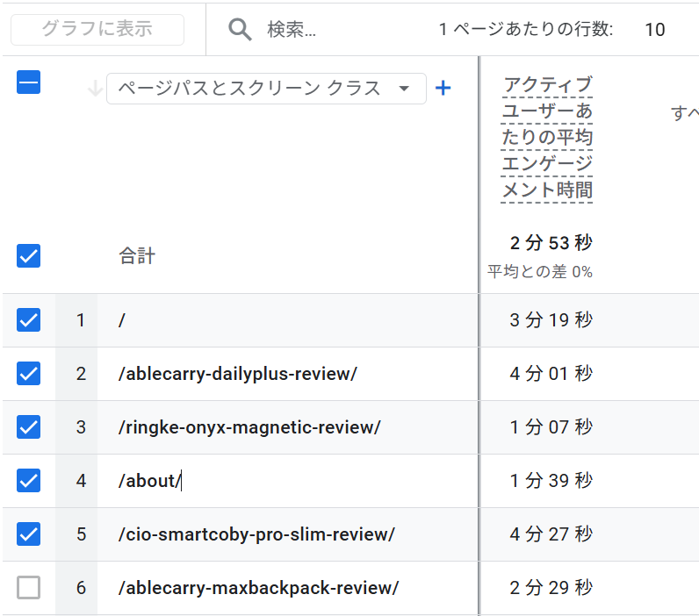Uncheck the /about/ row checkbox
This screenshot has height=616, width=699.
[29, 481]
